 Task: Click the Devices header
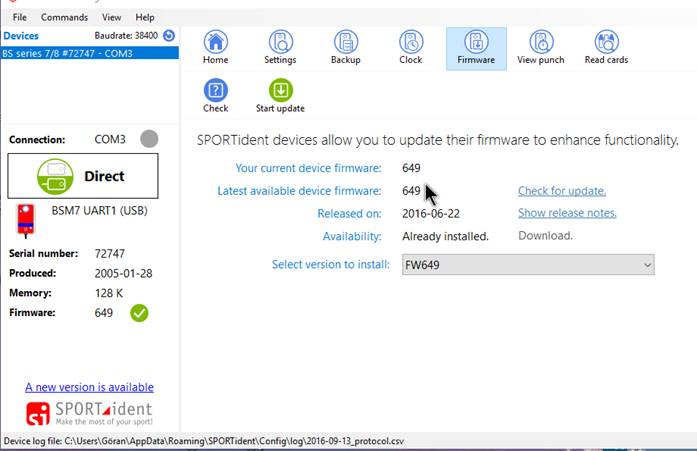pyautogui.click(x=21, y=36)
